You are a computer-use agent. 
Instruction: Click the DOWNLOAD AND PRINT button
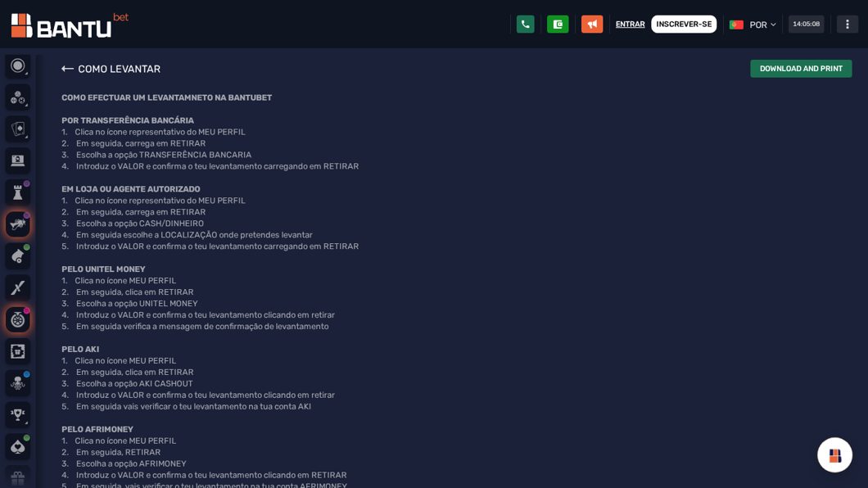click(801, 69)
